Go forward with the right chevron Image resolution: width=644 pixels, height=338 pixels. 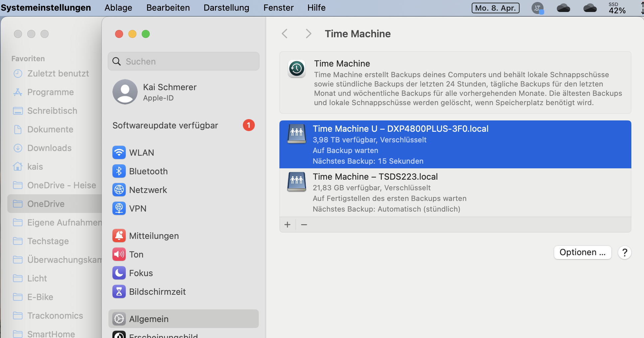(308, 34)
